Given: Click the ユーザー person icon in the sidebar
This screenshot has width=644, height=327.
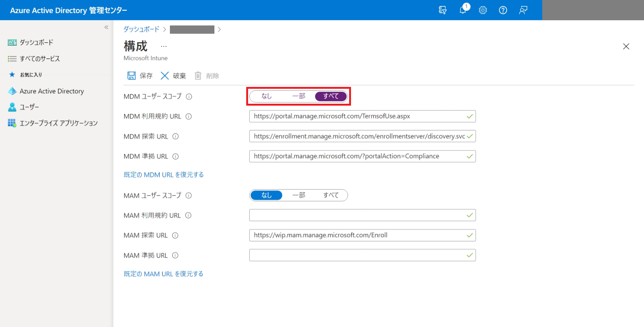Looking at the screenshot, I should (x=12, y=107).
